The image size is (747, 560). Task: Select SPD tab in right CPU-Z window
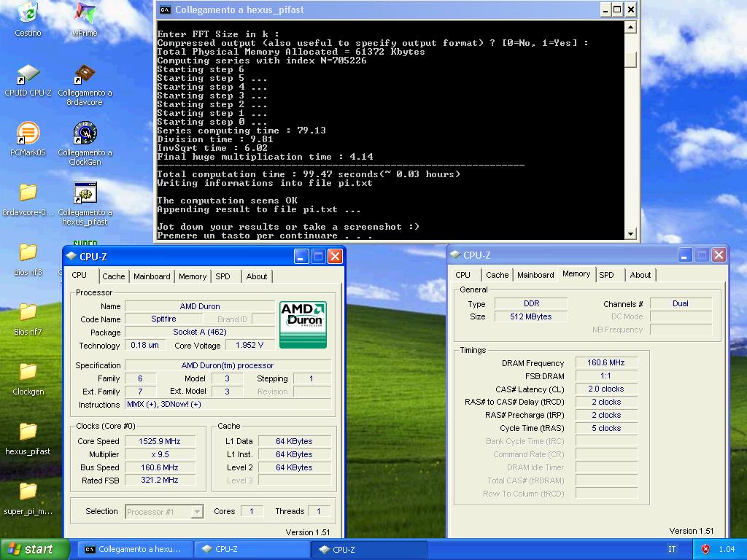[x=606, y=275]
